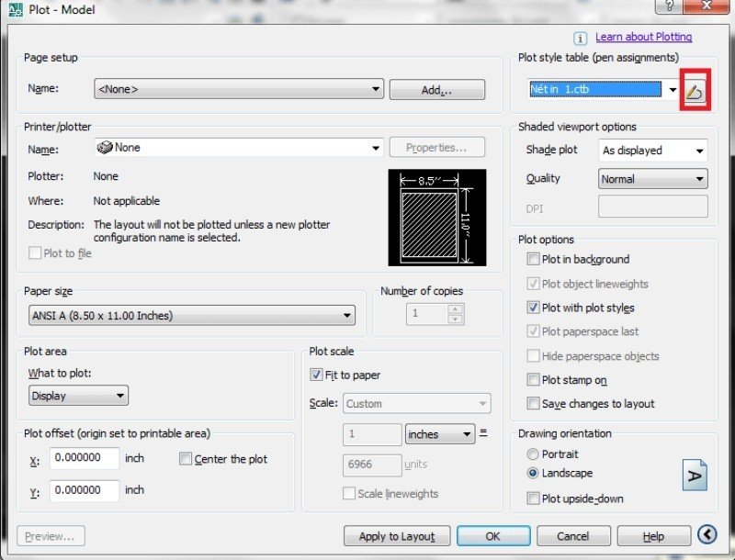
Task: Click the Add button for page setup
Action: click(437, 89)
